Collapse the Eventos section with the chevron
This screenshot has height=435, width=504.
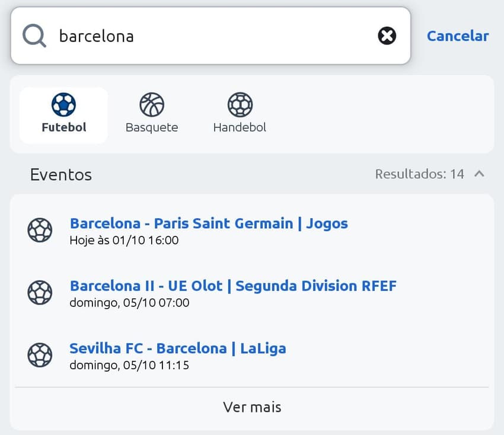[480, 174]
